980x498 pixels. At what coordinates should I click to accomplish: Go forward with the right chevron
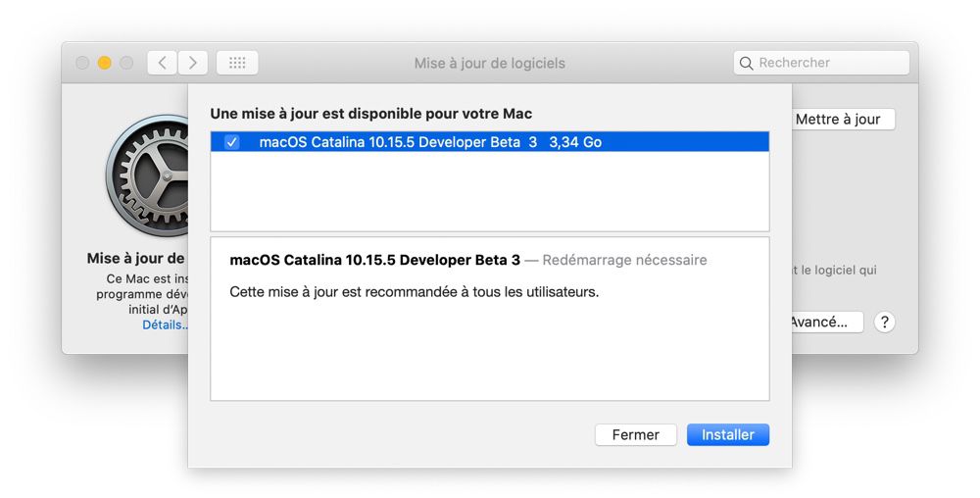click(192, 63)
